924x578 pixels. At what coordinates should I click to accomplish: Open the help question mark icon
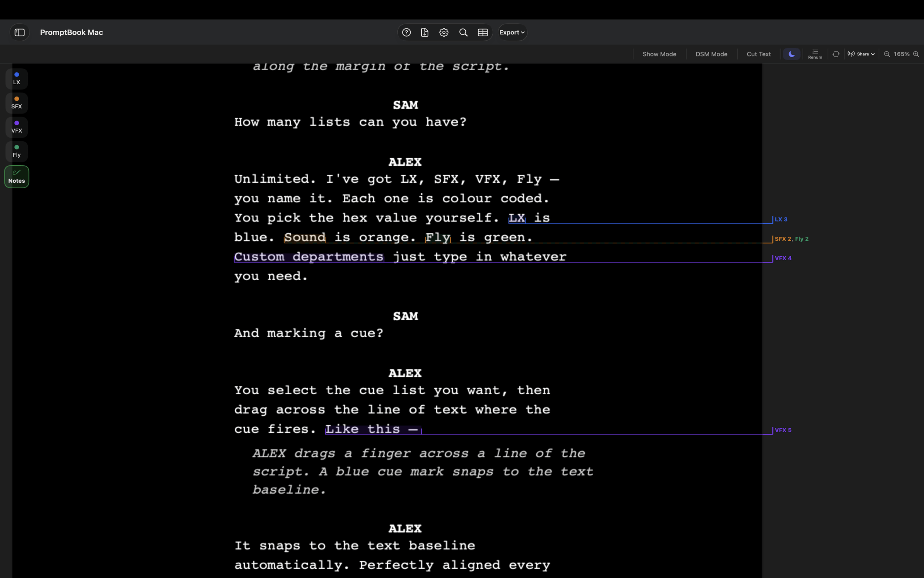(x=407, y=33)
